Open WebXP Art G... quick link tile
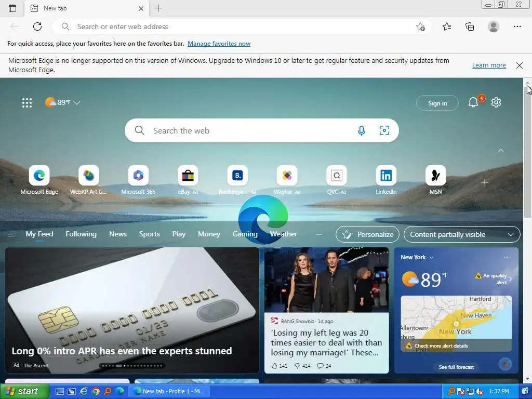Screen dimensions: 532x399 click(x=88, y=180)
